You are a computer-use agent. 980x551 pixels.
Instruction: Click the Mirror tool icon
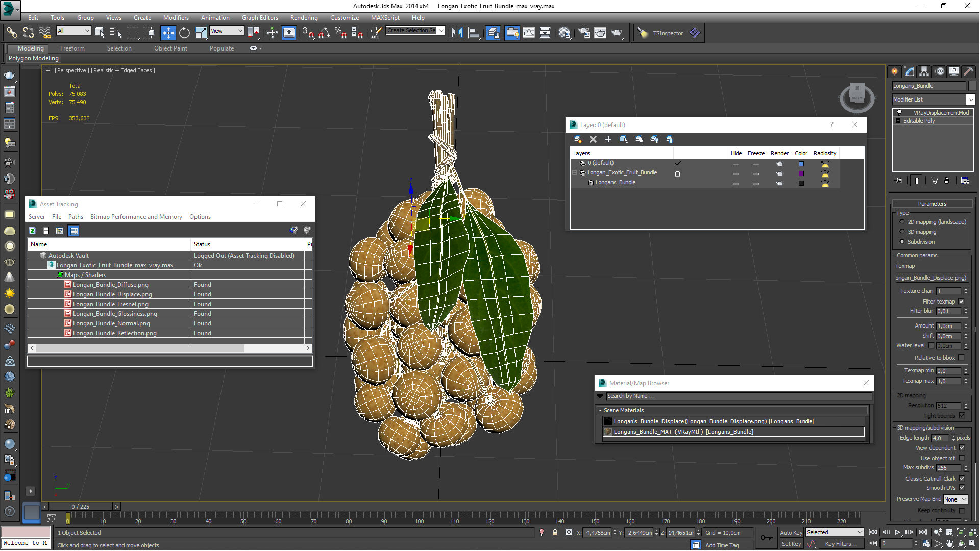(457, 33)
